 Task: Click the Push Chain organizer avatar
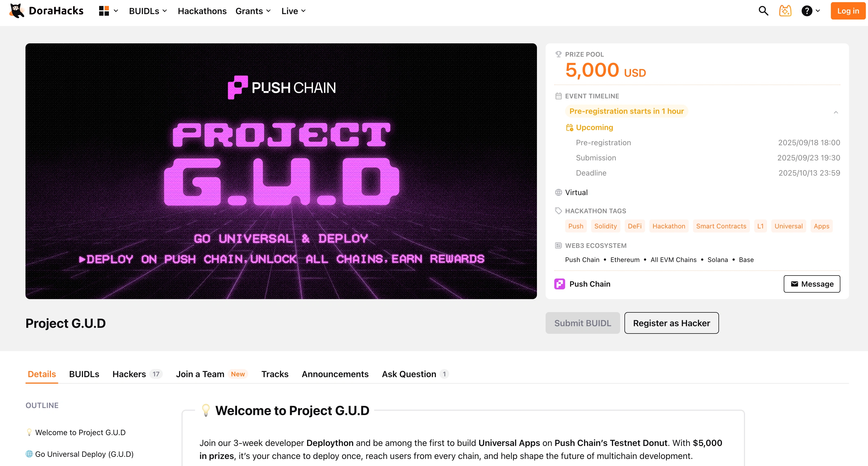pyautogui.click(x=559, y=284)
